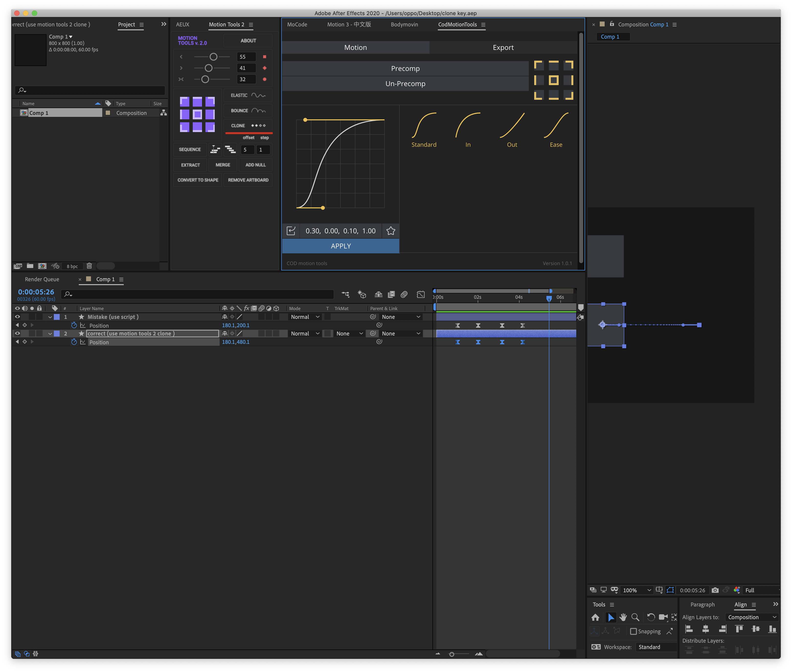This screenshot has height=672, width=792.
Task: Click sequence align icon next to SEQUENCE
Action: (215, 149)
